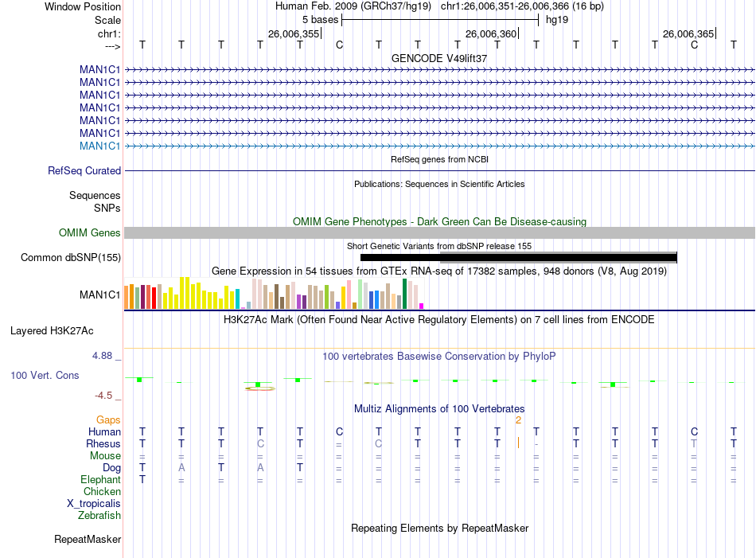Click the gray OMIM Genes bar
Image resolution: width=756 pixels, height=558 pixels.
[x=439, y=233]
